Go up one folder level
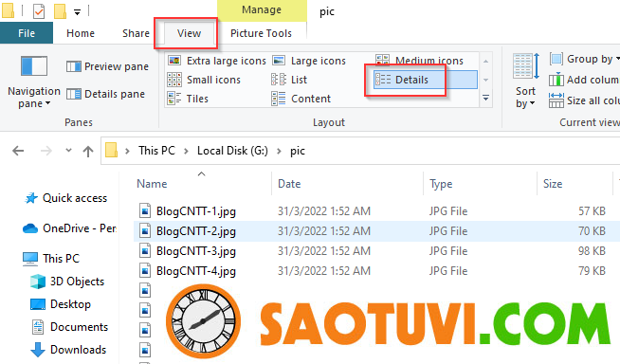This screenshot has height=364, width=620. pyautogui.click(x=88, y=151)
